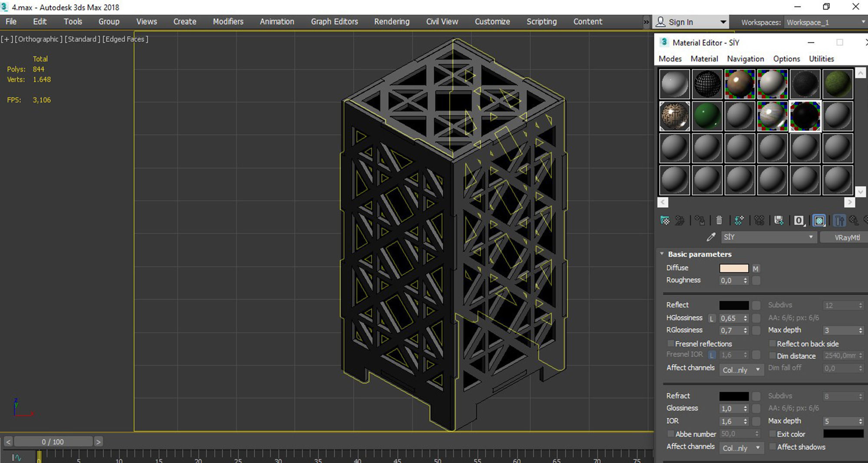The height and width of the screenshot is (463, 868).
Task: Assign material to selection icon
Action: [699, 221]
